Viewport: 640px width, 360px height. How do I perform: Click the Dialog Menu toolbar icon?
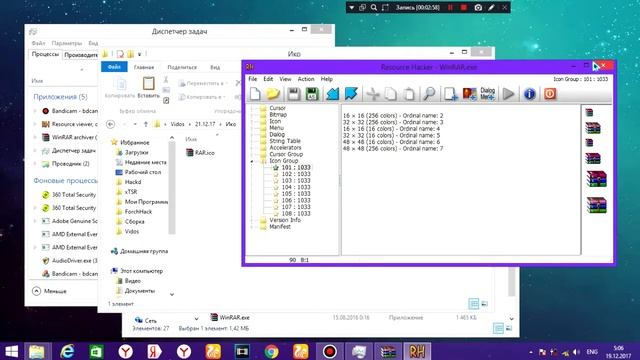488,94
